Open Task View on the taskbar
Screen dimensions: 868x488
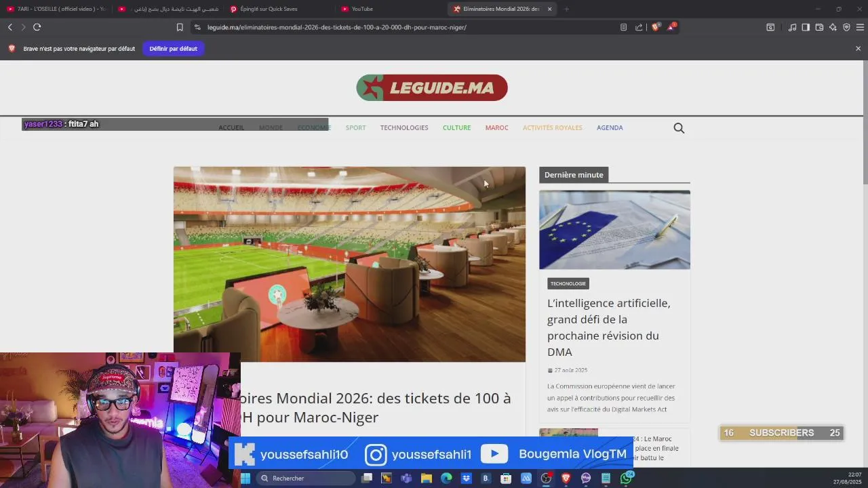(367, 479)
